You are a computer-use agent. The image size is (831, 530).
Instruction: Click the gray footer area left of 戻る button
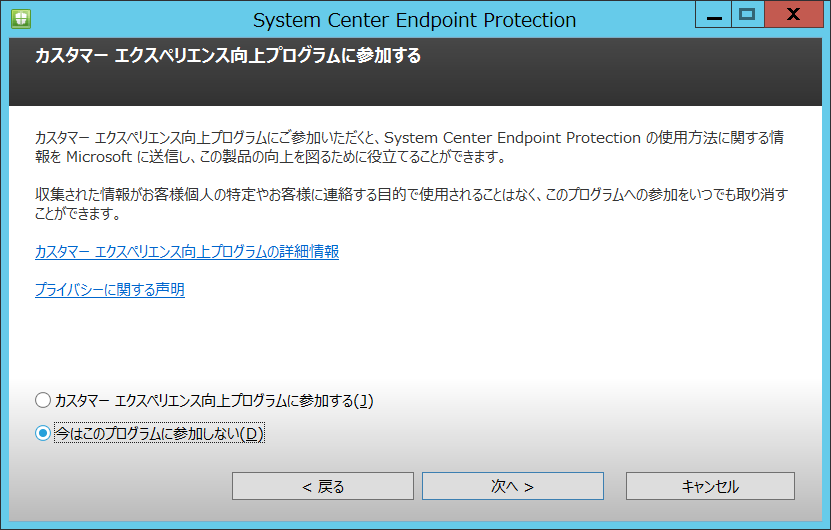(121, 486)
